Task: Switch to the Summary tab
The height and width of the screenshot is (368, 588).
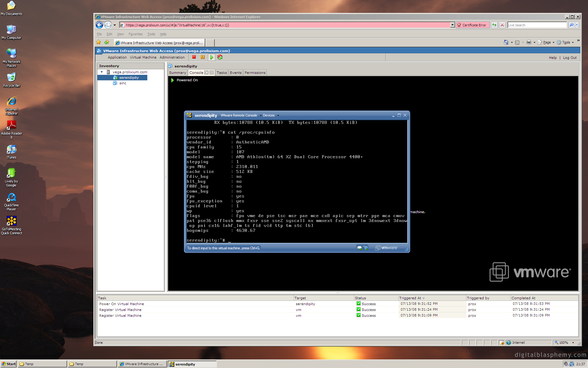Action: click(x=177, y=73)
